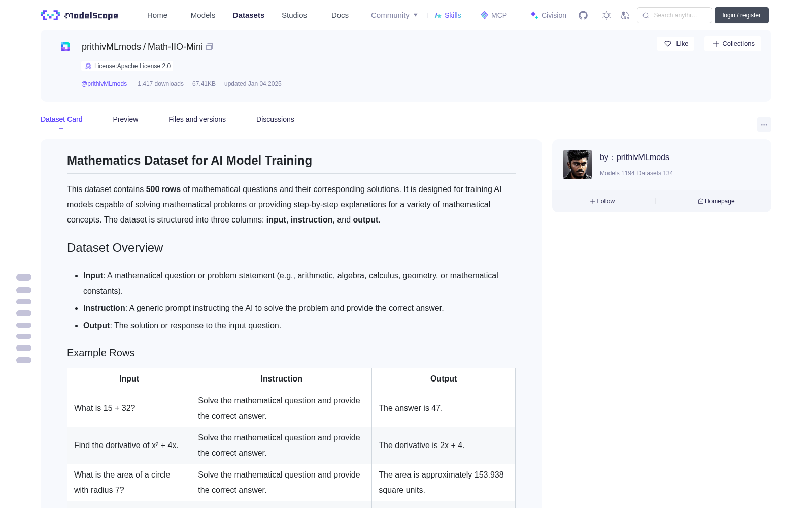Image resolution: width=812 pixels, height=508 pixels.
Task: Click the plus icon on Collections
Action: coord(716,44)
